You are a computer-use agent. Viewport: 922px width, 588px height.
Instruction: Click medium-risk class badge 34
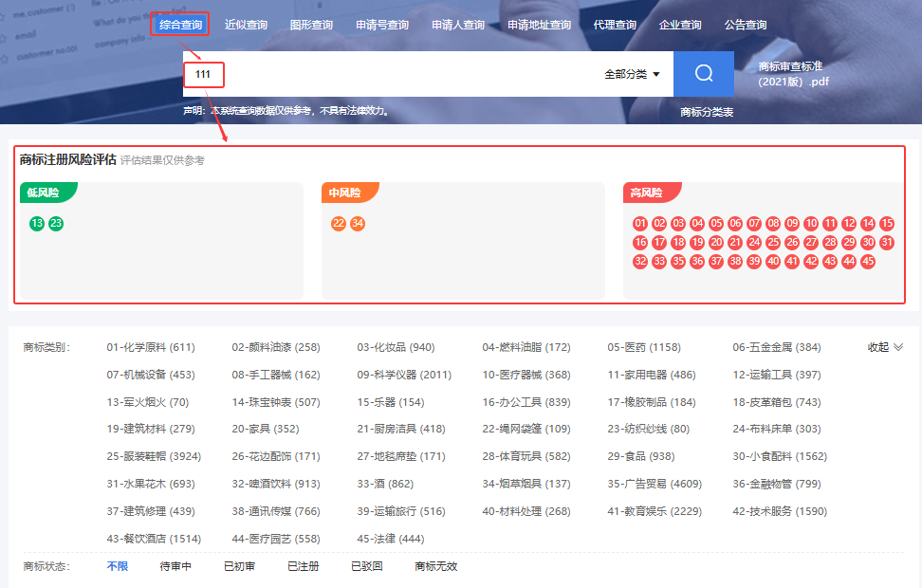pyautogui.click(x=358, y=224)
